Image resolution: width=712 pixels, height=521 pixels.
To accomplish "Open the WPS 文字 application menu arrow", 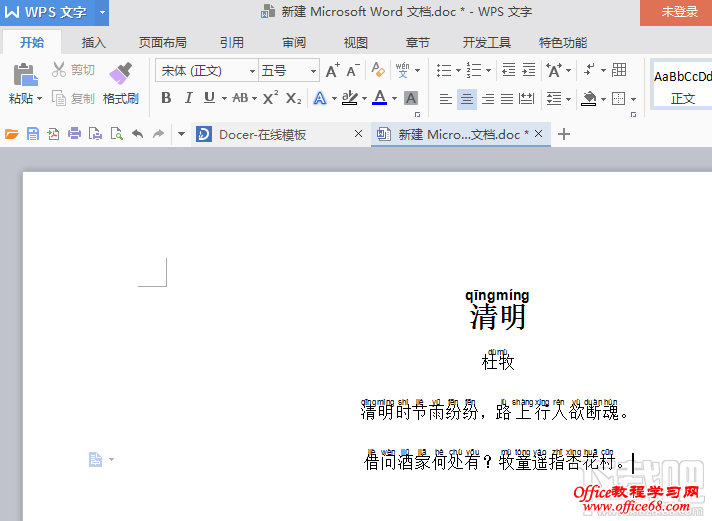I will (x=102, y=12).
